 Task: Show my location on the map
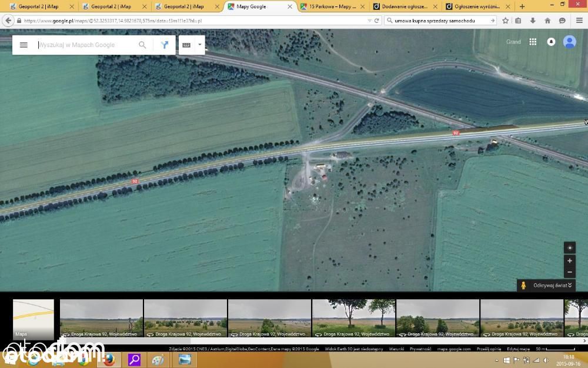[570, 248]
